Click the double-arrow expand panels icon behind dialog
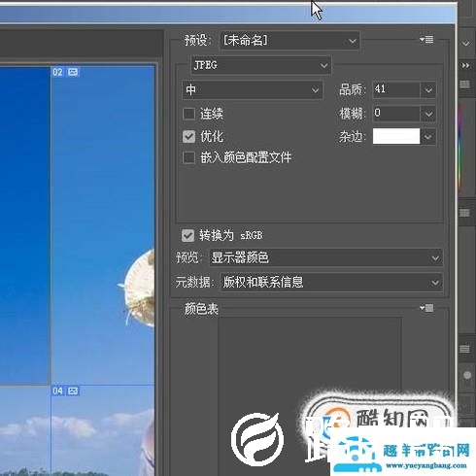The image size is (476, 476). 465,65
